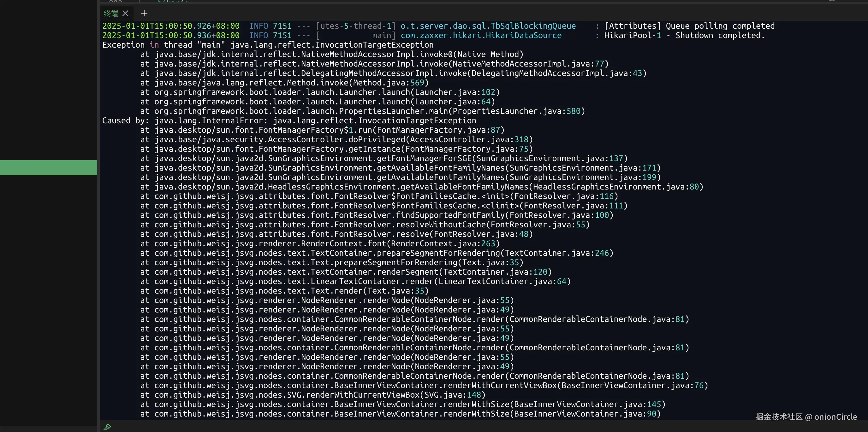
Task: Click the green highlighter icon at bottom
Action: click(x=107, y=427)
